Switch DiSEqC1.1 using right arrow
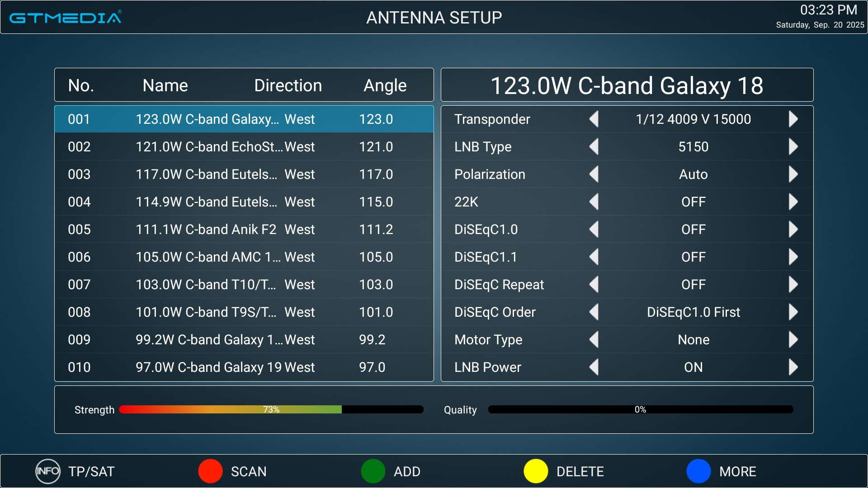Viewport: 868px width, 488px height. click(x=793, y=257)
